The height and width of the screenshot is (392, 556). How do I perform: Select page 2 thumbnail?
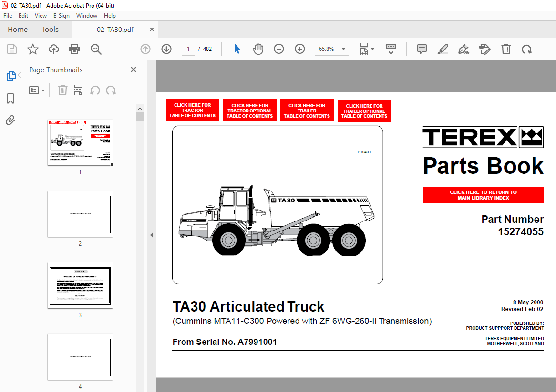(80, 214)
